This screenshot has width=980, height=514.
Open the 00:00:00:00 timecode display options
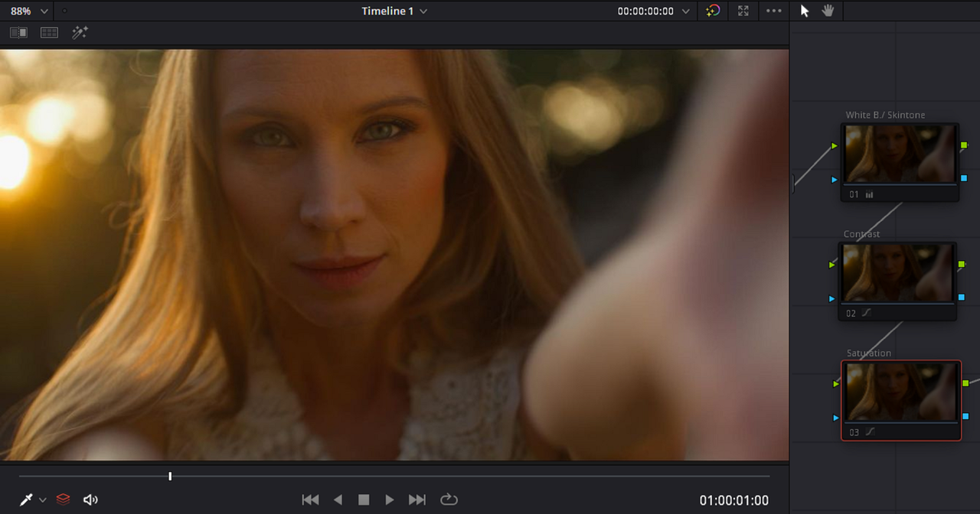(653, 11)
